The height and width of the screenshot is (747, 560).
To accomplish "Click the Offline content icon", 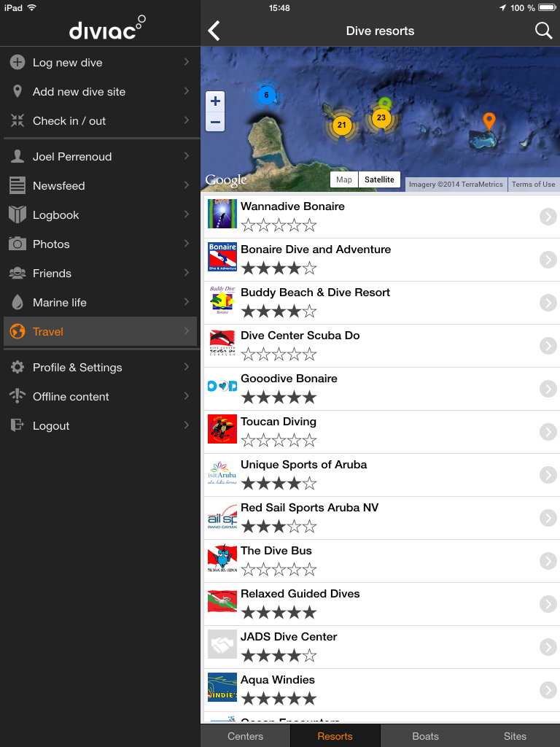I will (17, 396).
